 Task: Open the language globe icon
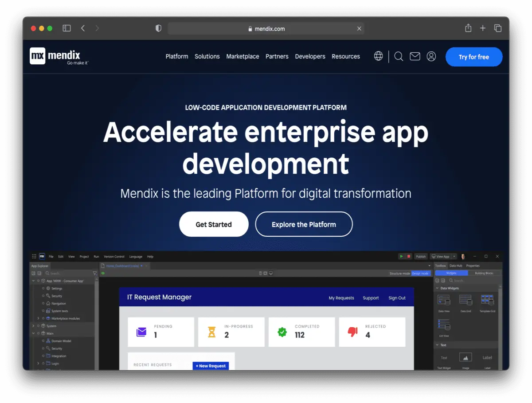[378, 56]
